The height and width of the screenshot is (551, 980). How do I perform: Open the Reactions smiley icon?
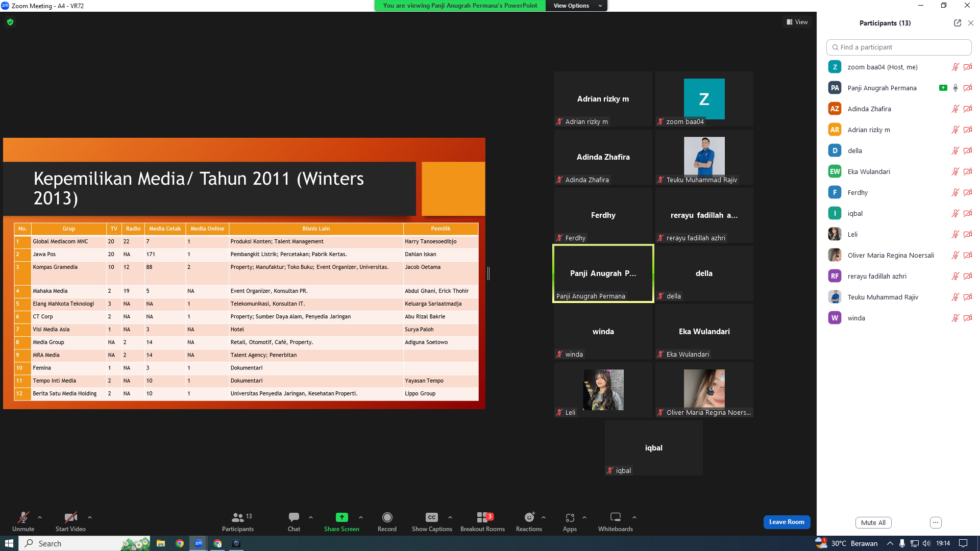coord(529,517)
